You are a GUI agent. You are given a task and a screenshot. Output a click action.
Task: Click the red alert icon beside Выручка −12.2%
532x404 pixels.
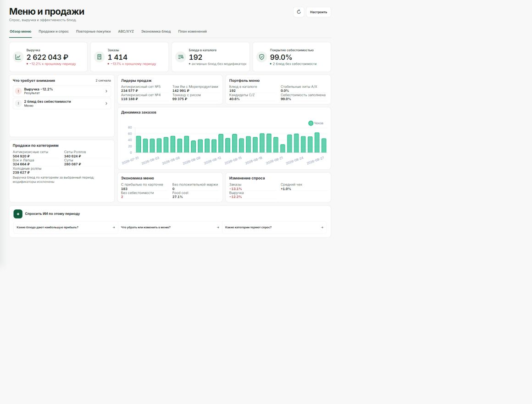(18, 91)
